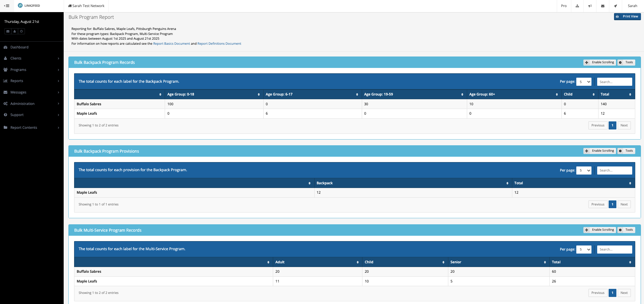Open the Report Definitions Document link
644x304 pixels.
pyautogui.click(x=219, y=43)
